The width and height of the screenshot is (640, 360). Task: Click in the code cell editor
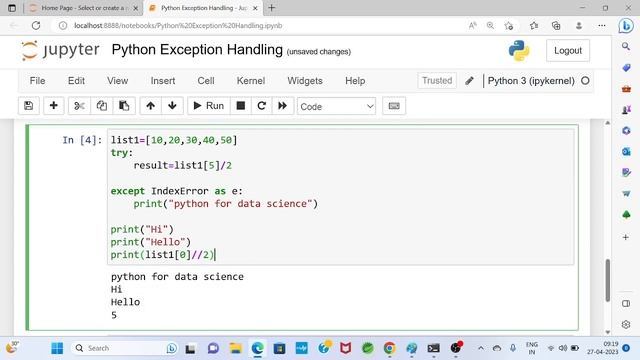(341, 197)
